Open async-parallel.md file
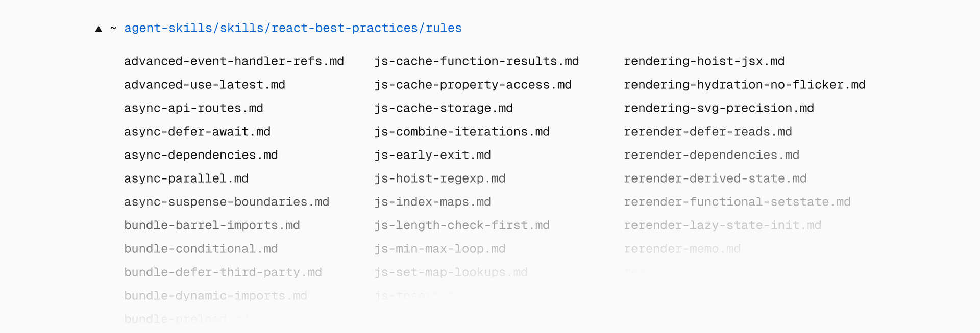980x333 pixels. [x=186, y=178]
